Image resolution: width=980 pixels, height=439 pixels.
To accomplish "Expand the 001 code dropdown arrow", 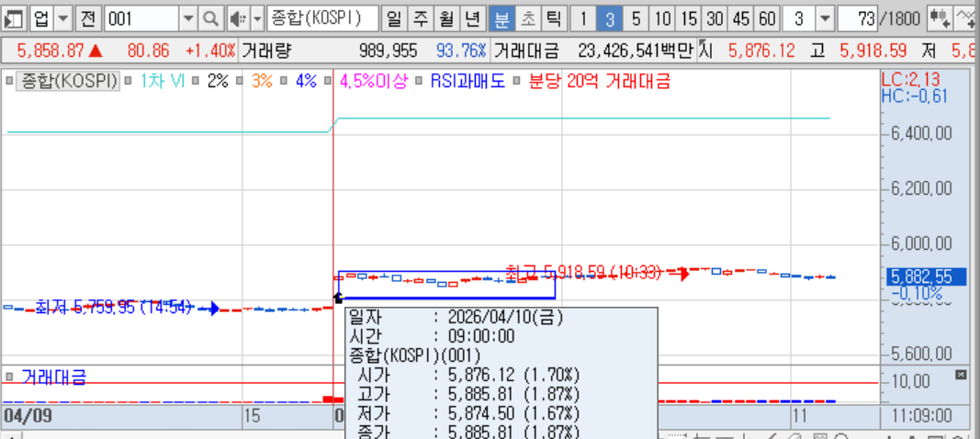I will tap(189, 19).
